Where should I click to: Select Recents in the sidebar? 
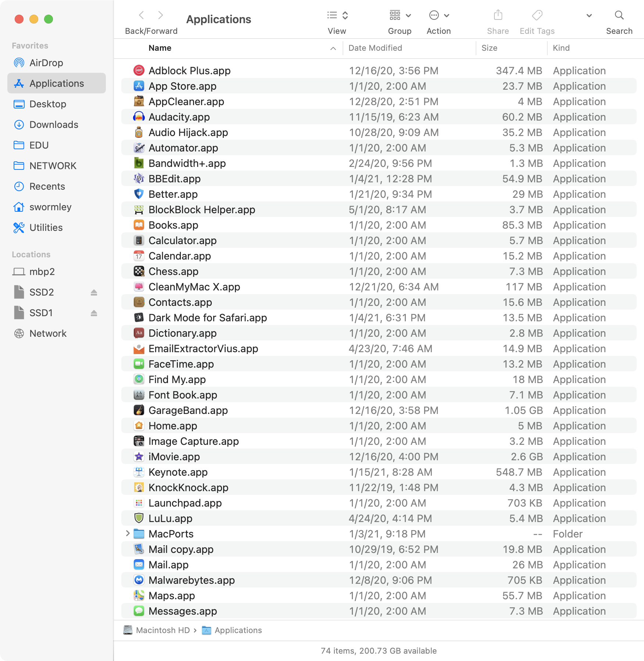click(x=57, y=186)
